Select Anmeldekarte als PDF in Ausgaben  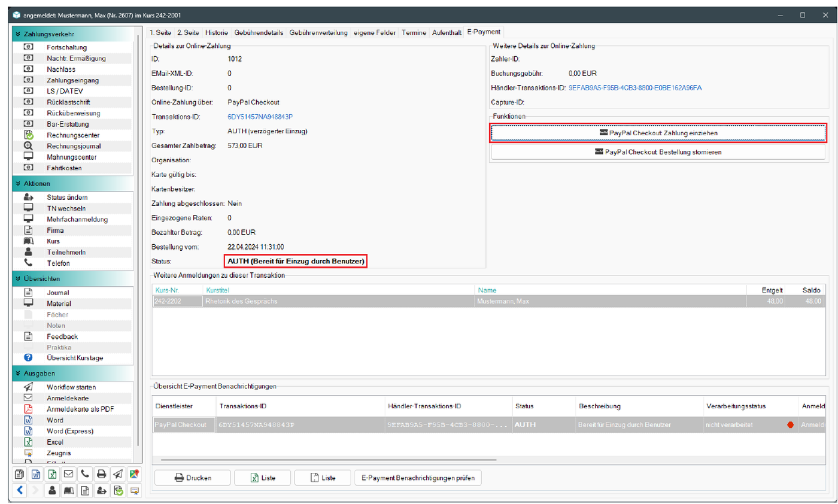pos(79,409)
